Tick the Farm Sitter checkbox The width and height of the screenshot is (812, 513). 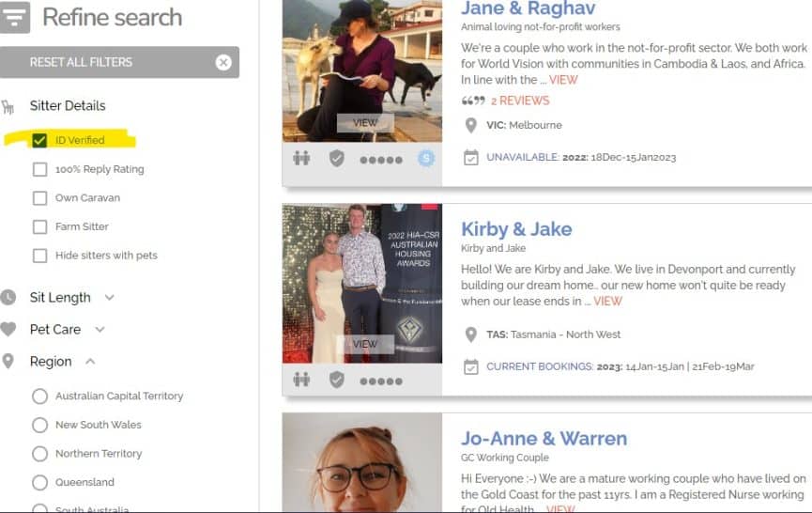[x=39, y=226]
